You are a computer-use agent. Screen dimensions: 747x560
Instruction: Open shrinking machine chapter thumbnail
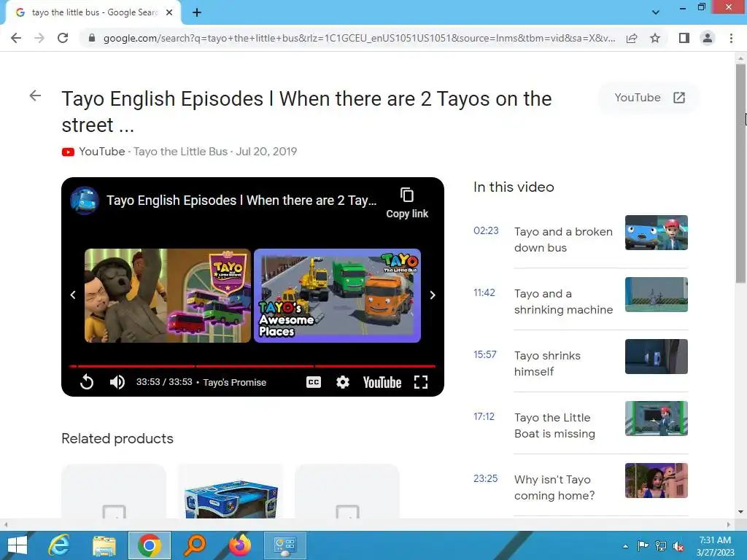(x=657, y=295)
